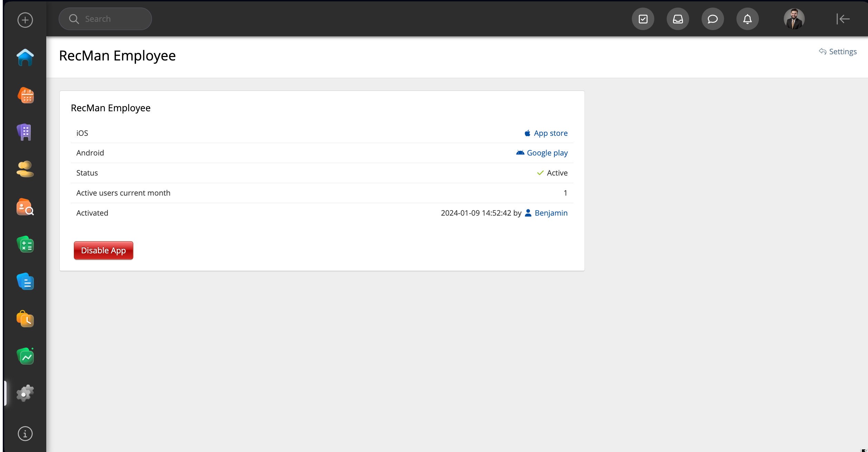Open the chat bubble icon in top bar

(x=713, y=19)
